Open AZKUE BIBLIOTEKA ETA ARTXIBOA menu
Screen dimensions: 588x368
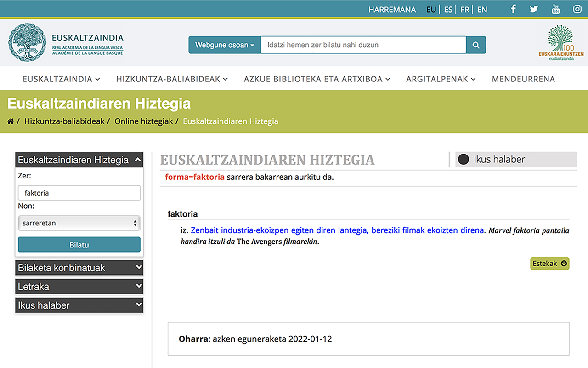click(x=317, y=79)
